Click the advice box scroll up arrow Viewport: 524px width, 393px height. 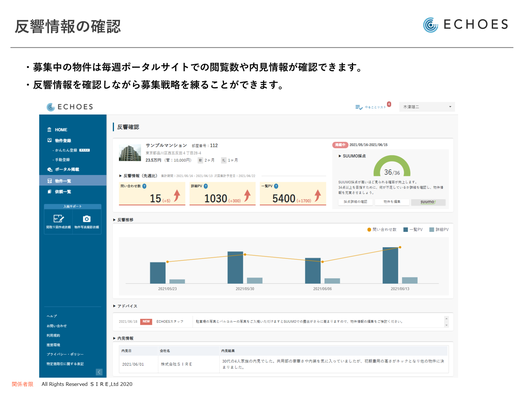point(446,318)
